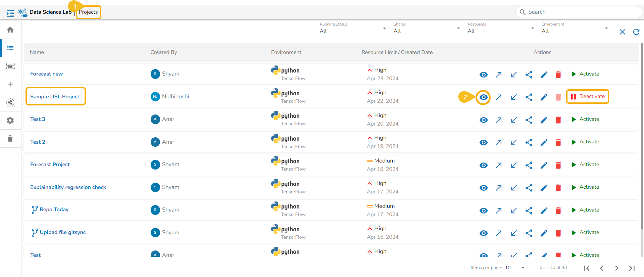Change the items per page dropdown

(515, 268)
